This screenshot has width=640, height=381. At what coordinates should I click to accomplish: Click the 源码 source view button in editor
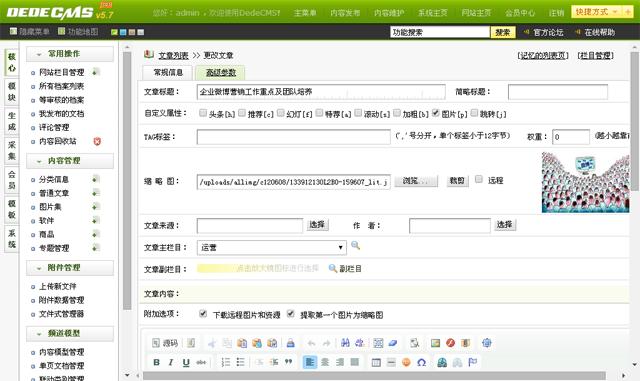point(165,343)
